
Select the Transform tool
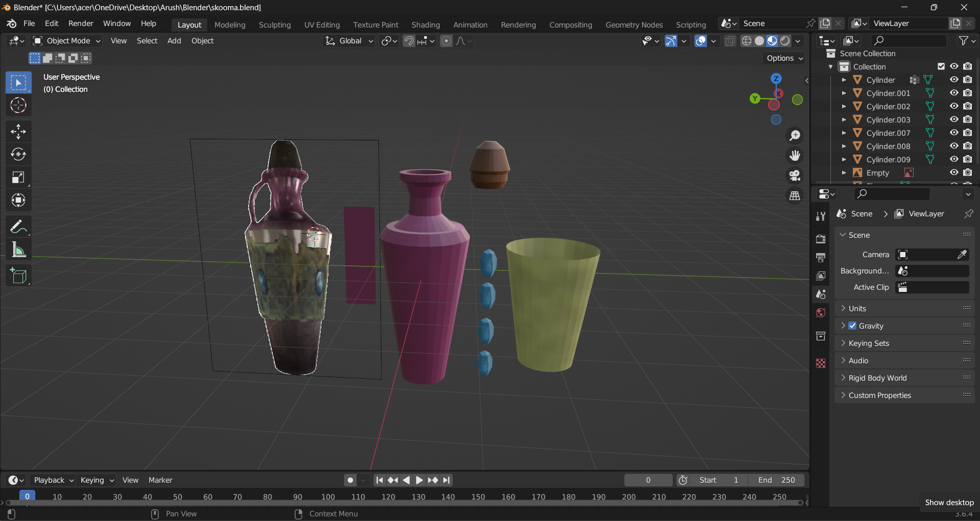[x=18, y=200]
